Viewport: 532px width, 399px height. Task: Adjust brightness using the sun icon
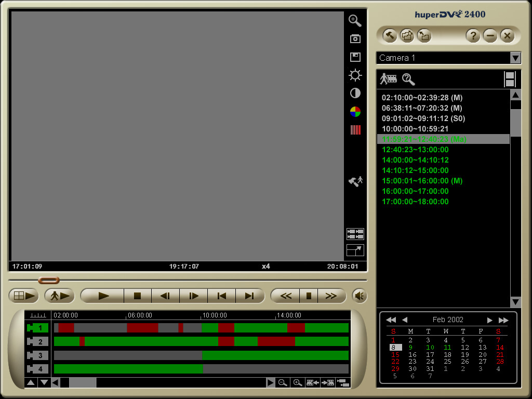tap(355, 75)
